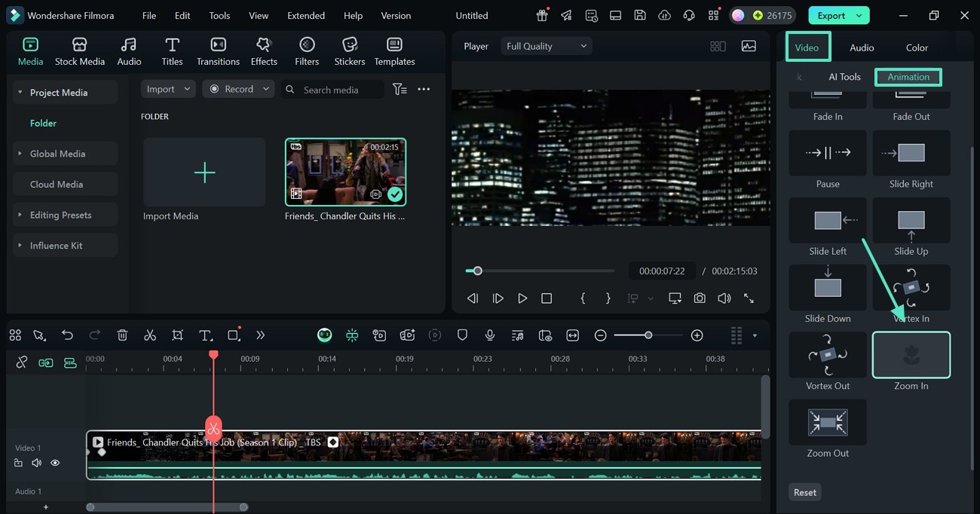The image size is (980, 514).
Task: Hide the Video 1 track with the eye toggle
Action: point(54,462)
